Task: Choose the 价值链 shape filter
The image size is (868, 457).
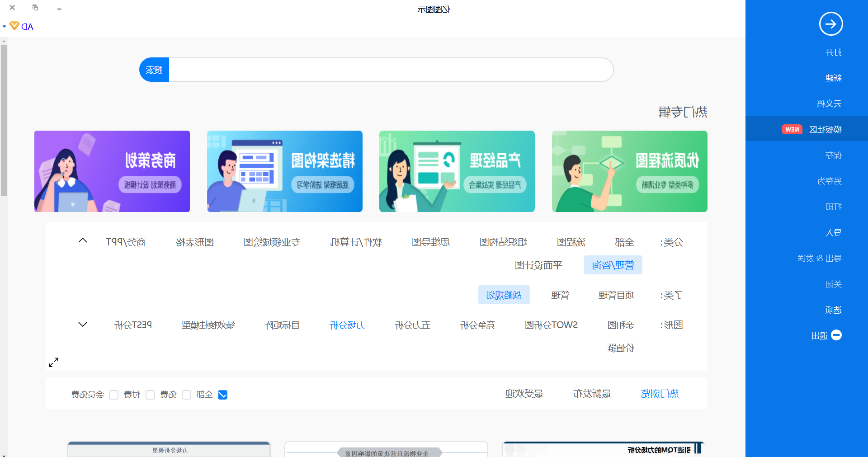Action: click(621, 348)
